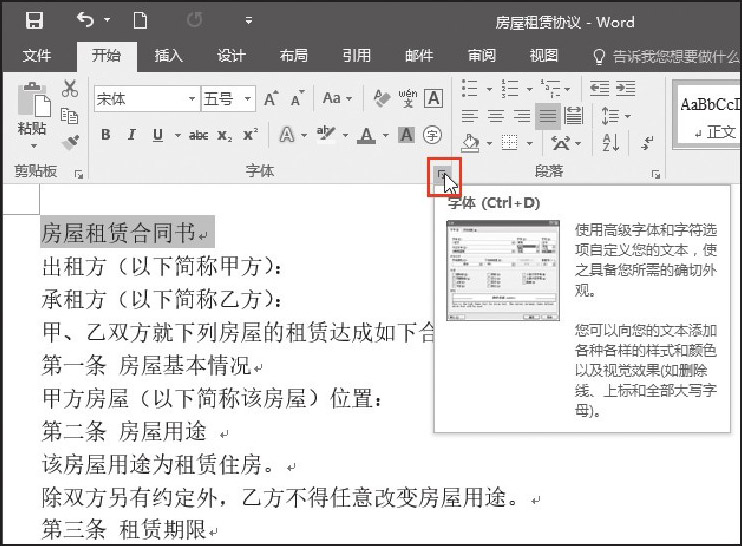The image size is (742, 546).
Task: Switch to the 布局 ribbon tab
Action: 293,56
